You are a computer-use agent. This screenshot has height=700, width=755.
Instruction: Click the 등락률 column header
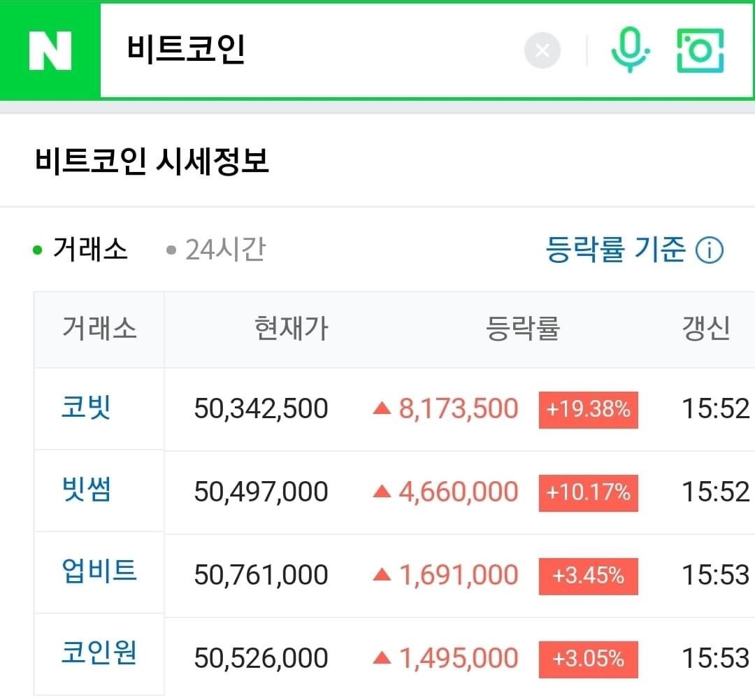522,329
